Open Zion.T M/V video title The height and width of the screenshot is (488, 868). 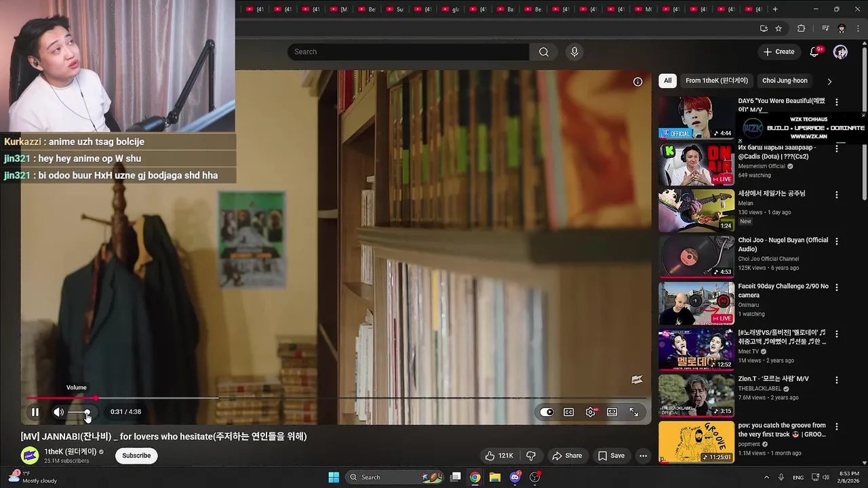(x=774, y=379)
